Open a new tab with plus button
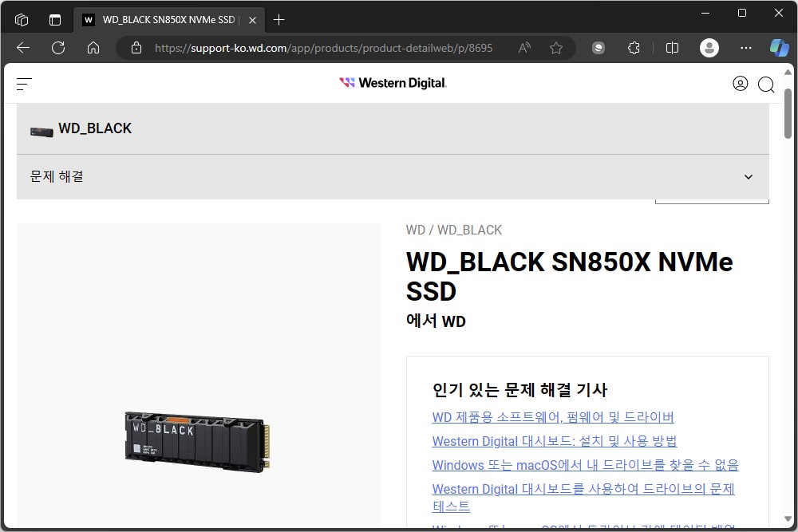 [x=279, y=20]
